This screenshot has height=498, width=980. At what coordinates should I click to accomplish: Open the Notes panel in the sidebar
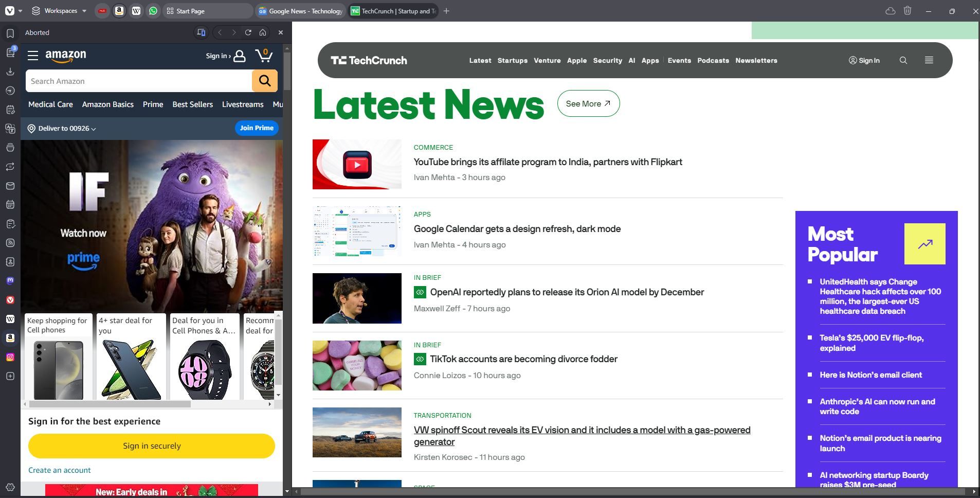pyautogui.click(x=10, y=110)
